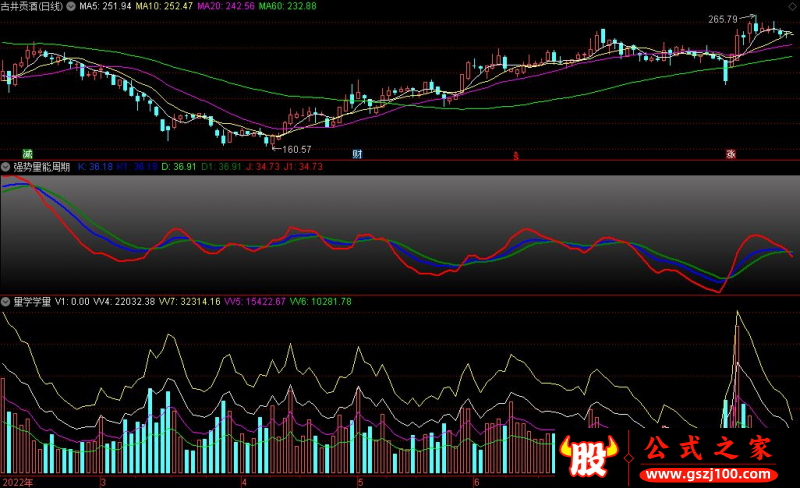Click month 6 marker on time axis
The width and height of the screenshot is (800, 488).
(x=477, y=482)
